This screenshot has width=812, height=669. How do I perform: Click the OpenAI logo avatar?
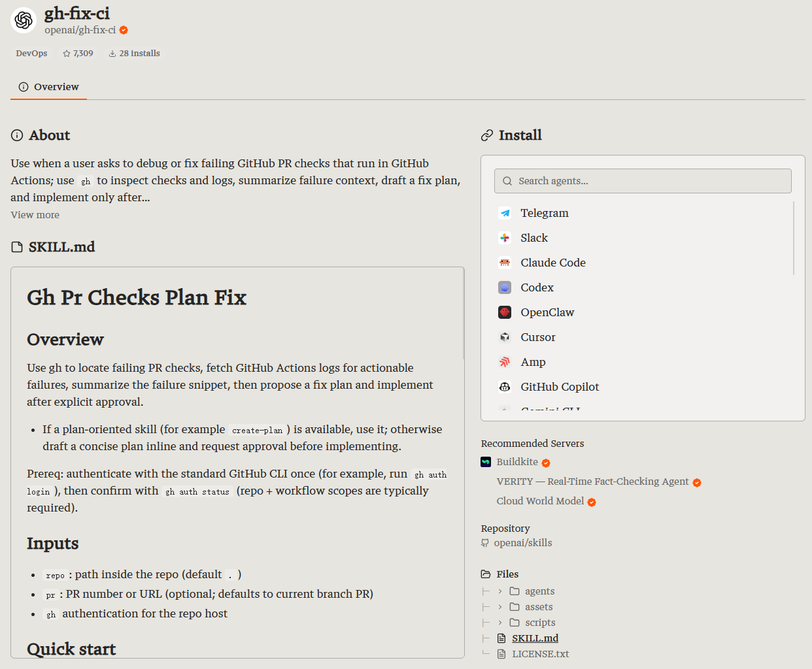pos(24,20)
